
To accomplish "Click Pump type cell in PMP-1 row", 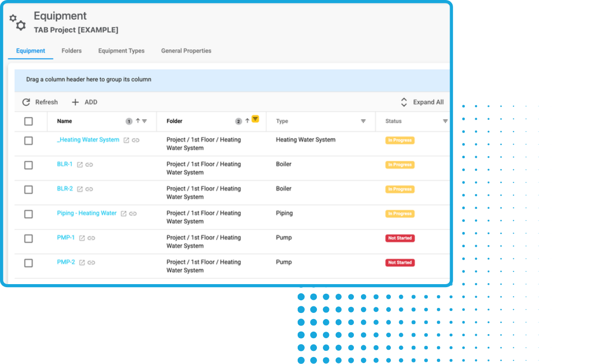I will (x=284, y=238).
